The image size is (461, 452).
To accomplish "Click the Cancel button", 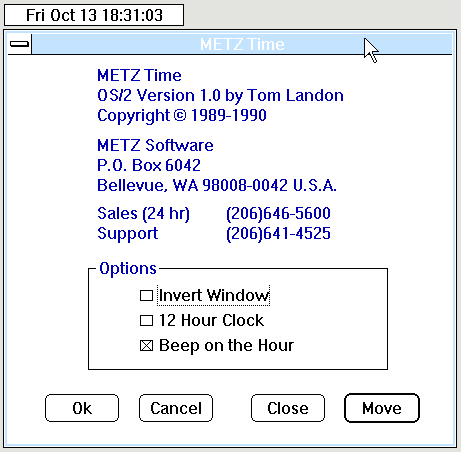I will 176,408.
